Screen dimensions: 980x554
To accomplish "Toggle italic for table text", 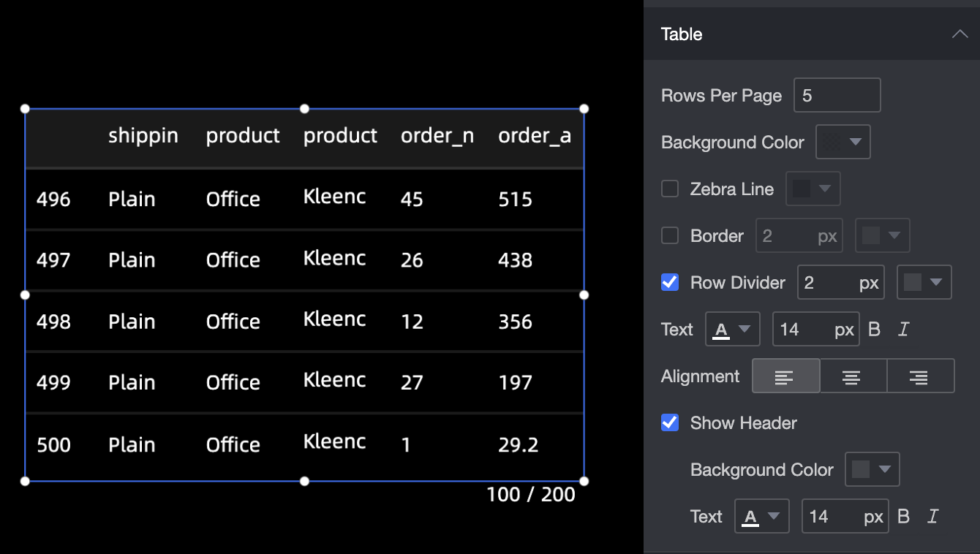I will (x=904, y=330).
